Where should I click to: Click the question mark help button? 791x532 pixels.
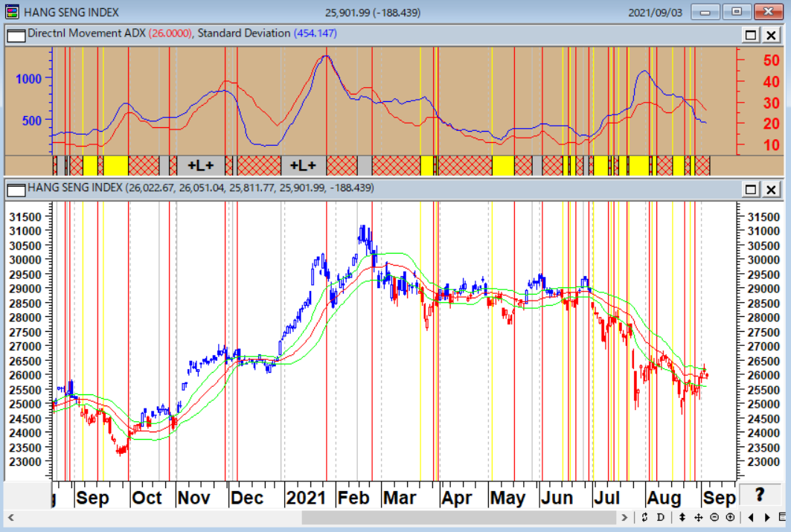pos(760,495)
